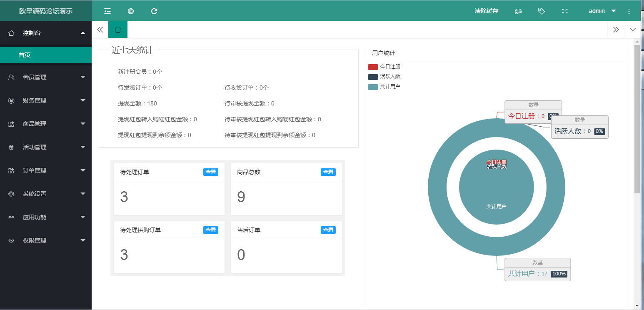The width and height of the screenshot is (644, 310).
Task: Click the globe language icon in the topbar
Action: [x=130, y=11]
